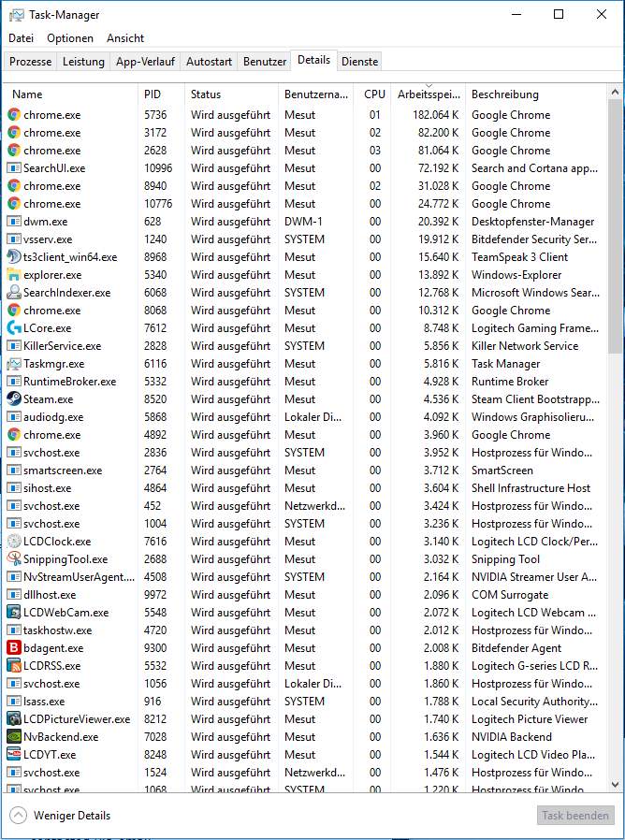Switch to the Prozesse tab
Screen dimensions: 625x840
click(30, 62)
